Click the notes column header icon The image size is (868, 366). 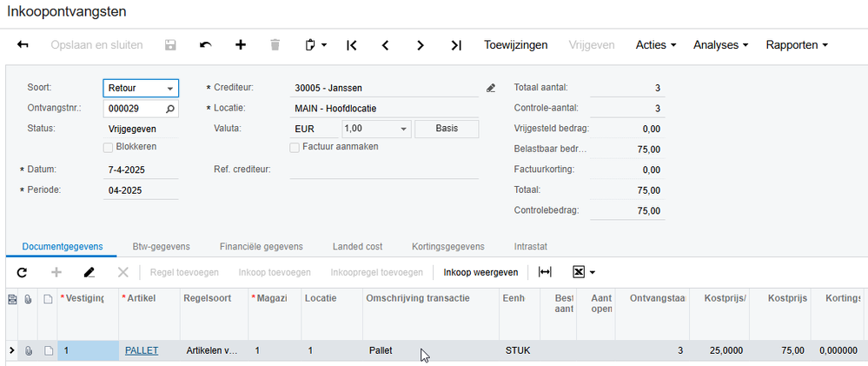click(x=48, y=299)
